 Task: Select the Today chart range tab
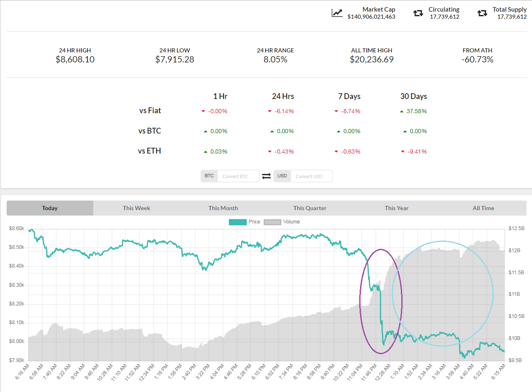tap(50, 208)
